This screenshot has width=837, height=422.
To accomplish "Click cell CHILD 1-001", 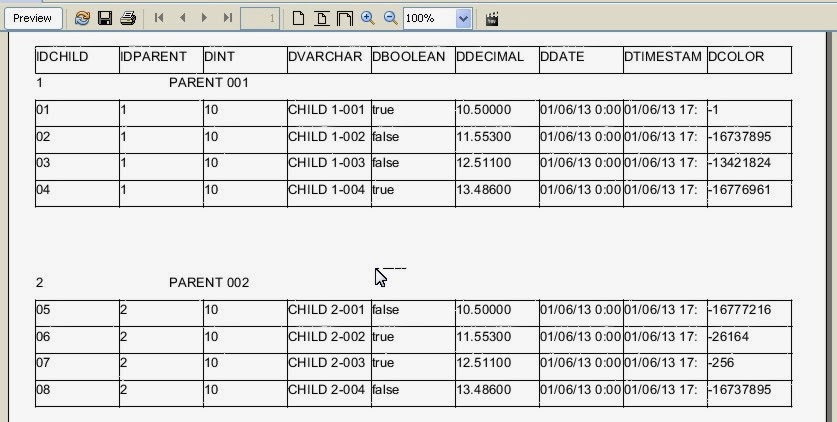I will point(329,113).
